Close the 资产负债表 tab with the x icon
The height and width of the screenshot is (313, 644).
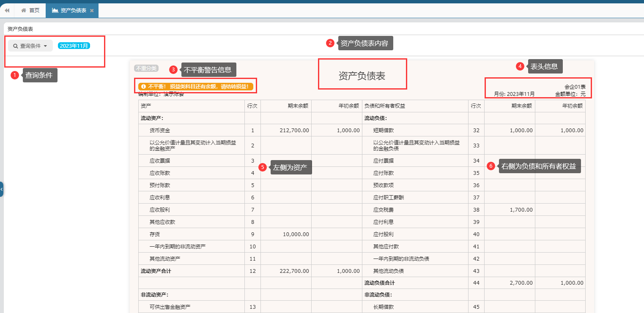click(x=92, y=11)
